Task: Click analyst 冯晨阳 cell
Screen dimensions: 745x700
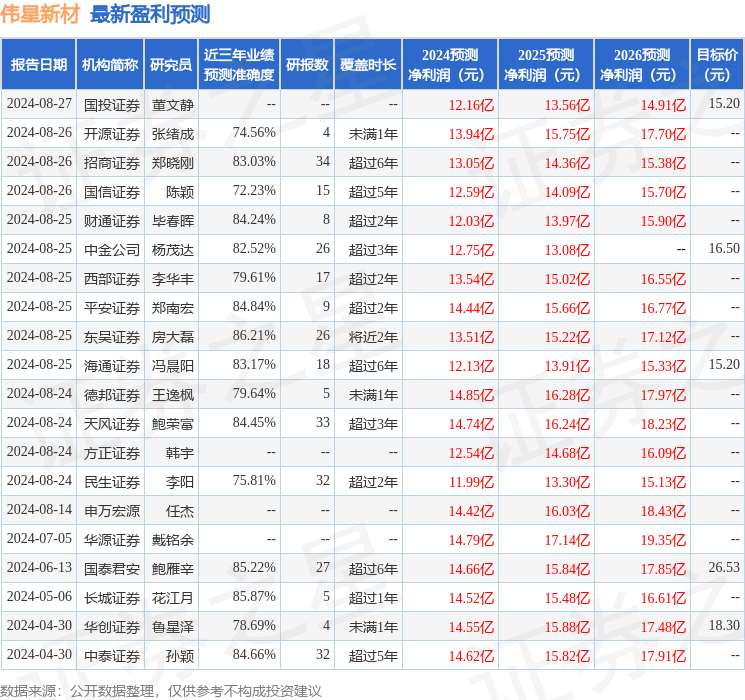Action: tap(172, 366)
